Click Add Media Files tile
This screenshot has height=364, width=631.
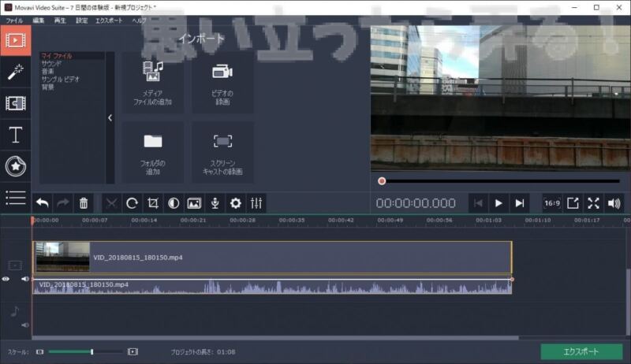coord(152,83)
